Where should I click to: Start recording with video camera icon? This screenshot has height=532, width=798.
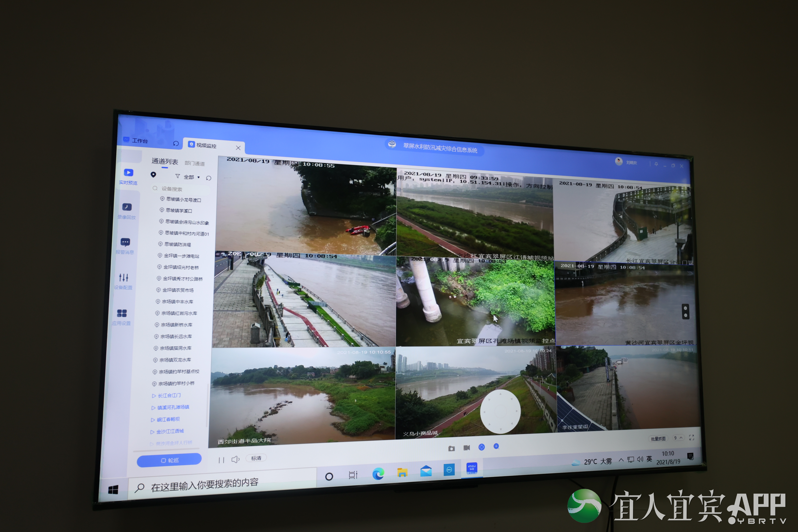click(x=467, y=448)
